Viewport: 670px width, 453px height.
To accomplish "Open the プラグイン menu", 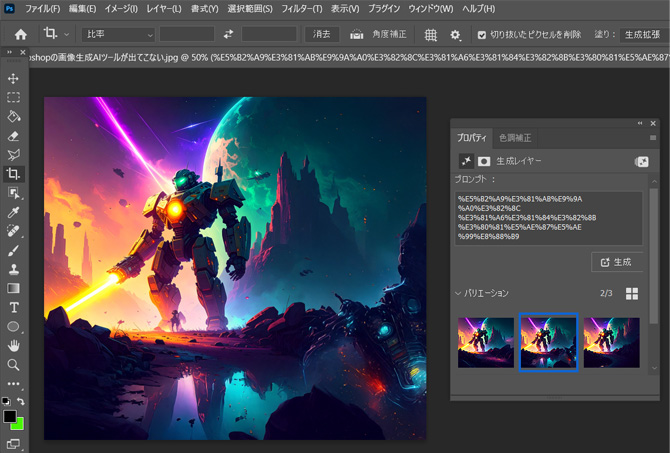I will click(x=384, y=9).
